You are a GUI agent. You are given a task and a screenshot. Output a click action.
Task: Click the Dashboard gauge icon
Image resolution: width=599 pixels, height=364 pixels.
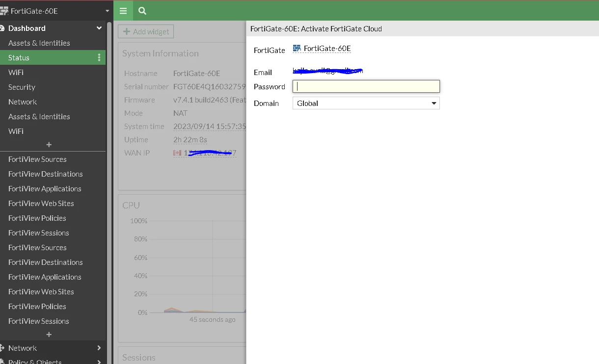coord(2,28)
